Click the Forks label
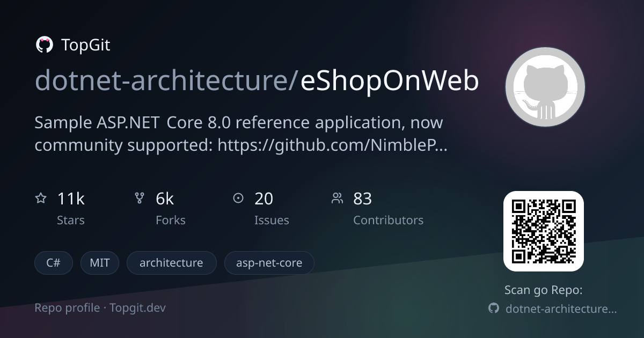 coord(171,220)
